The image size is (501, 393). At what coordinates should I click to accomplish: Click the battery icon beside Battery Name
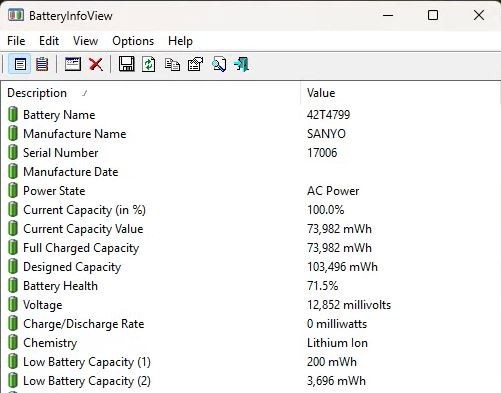point(13,114)
